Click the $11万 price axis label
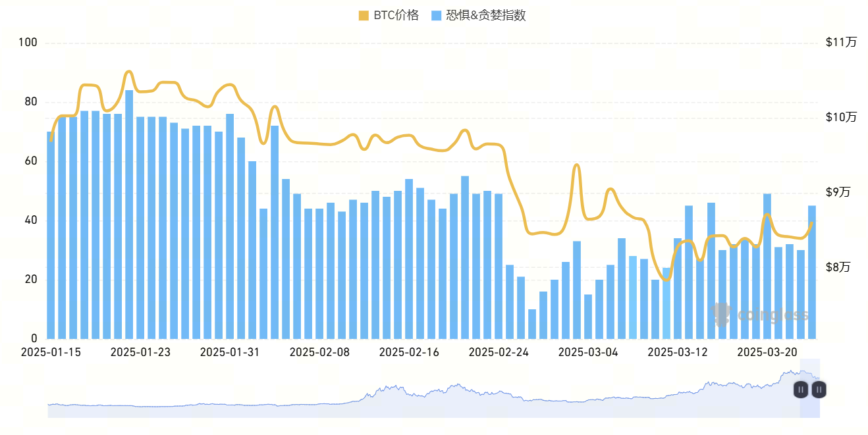Screen dimensions: 868x435 tap(841, 43)
